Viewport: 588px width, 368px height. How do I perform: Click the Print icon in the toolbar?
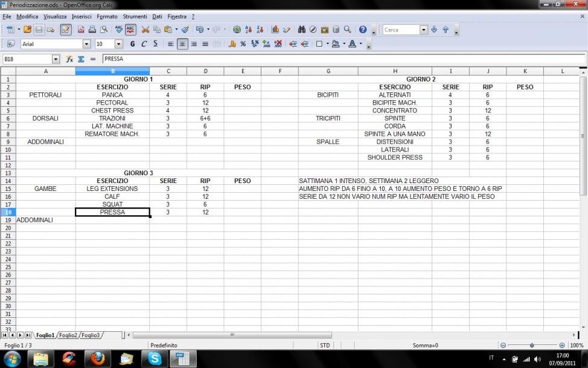(92, 30)
